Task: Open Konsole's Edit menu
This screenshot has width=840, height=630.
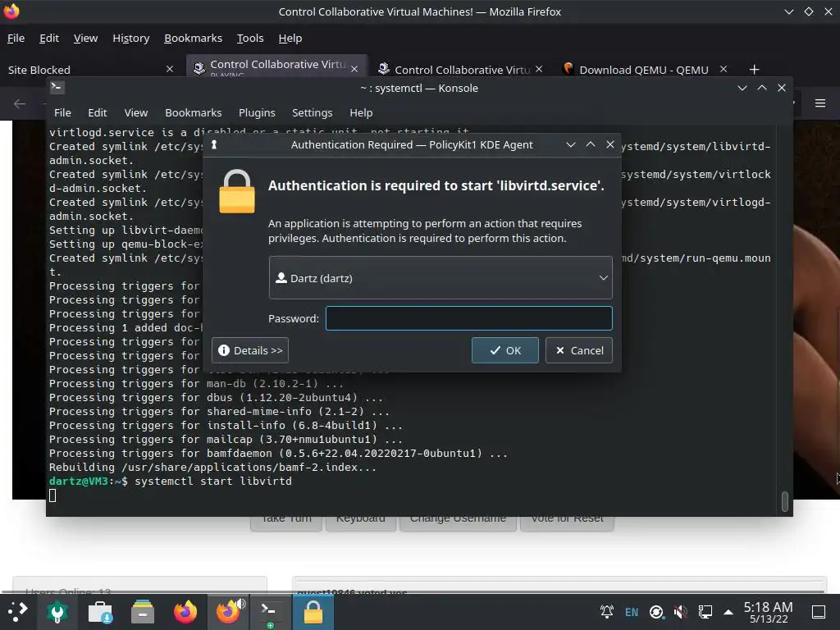Action: [x=97, y=112]
